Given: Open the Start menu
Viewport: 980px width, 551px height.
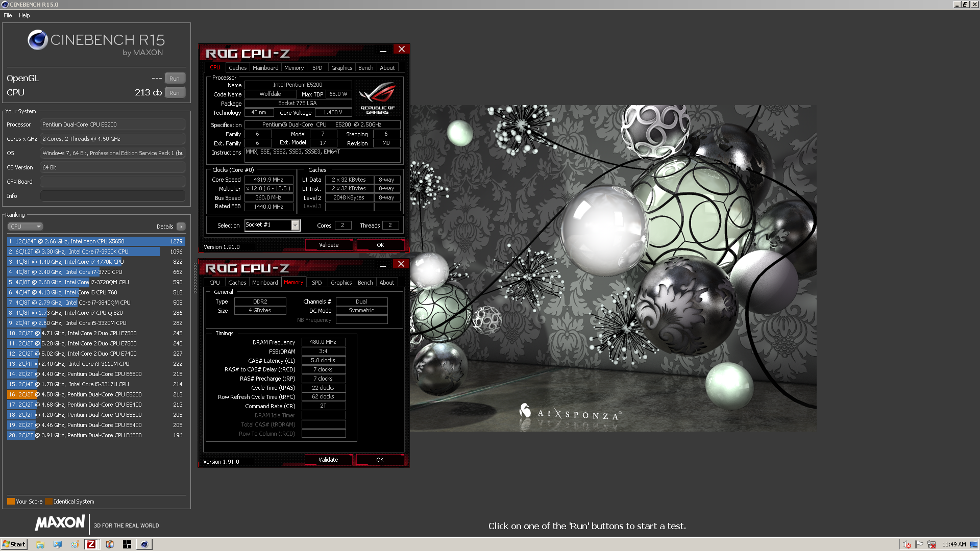Looking at the screenshot, I should pos(14,544).
